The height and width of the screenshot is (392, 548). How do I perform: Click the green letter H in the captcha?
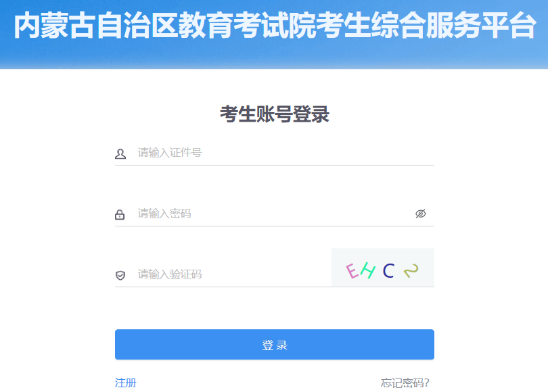point(367,270)
